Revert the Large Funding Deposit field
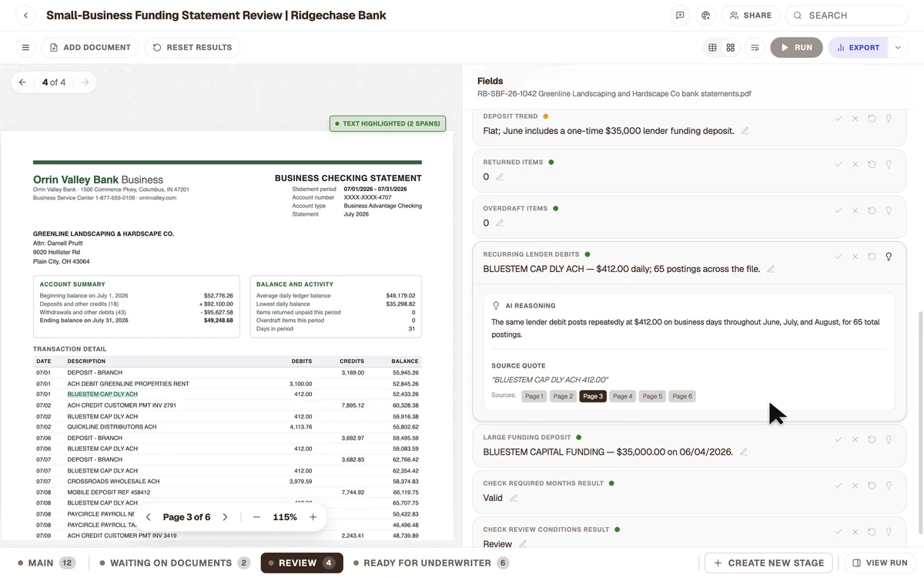This screenshot has height=578, width=924. (x=872, y=439)
